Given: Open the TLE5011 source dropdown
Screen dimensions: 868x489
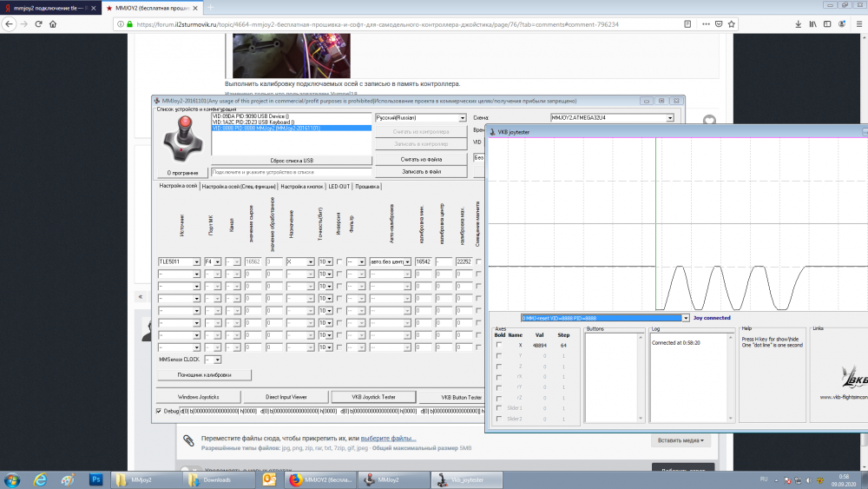Looking at the screenshot, I should pyautogui.click(x=179, y=261).
